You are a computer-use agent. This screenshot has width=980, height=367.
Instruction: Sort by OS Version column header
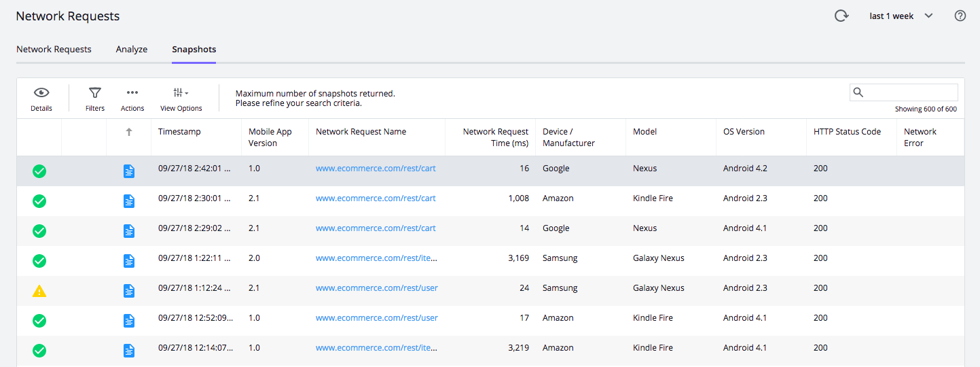point(744,132)
